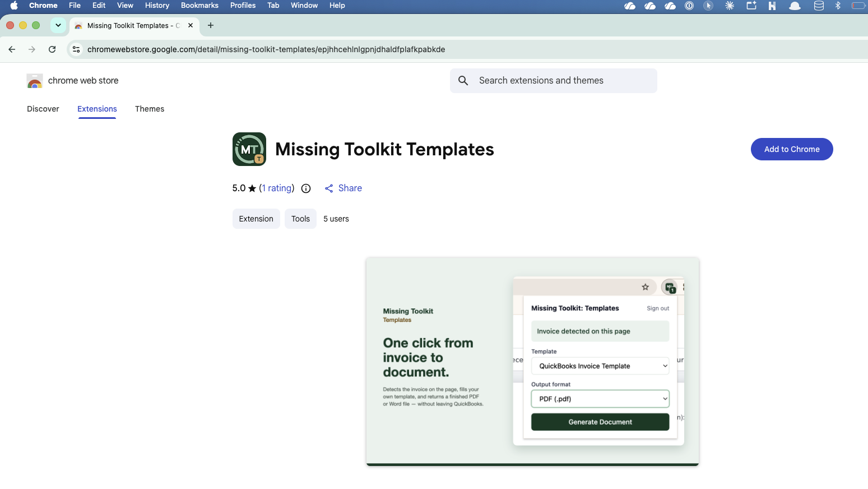The image size is (868, 489).
Task: Click the cursor pointer menu bar icon
Action: [x=708, y=6]
